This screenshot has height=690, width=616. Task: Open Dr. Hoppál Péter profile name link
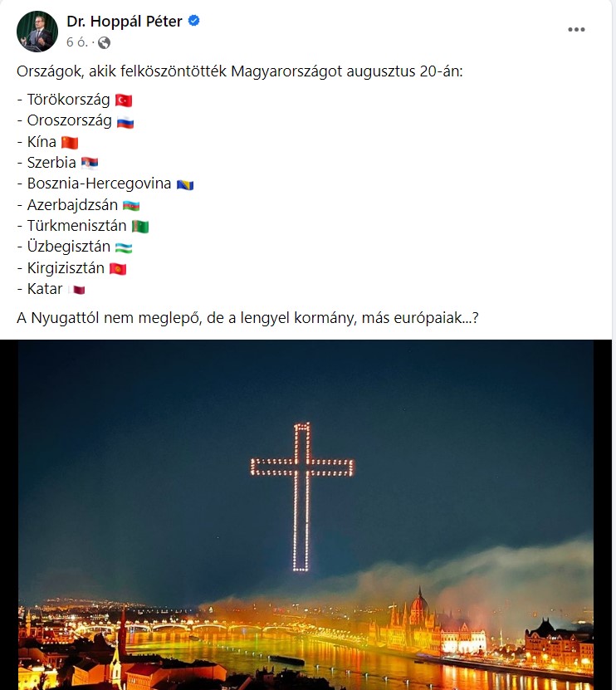(125, 21)
